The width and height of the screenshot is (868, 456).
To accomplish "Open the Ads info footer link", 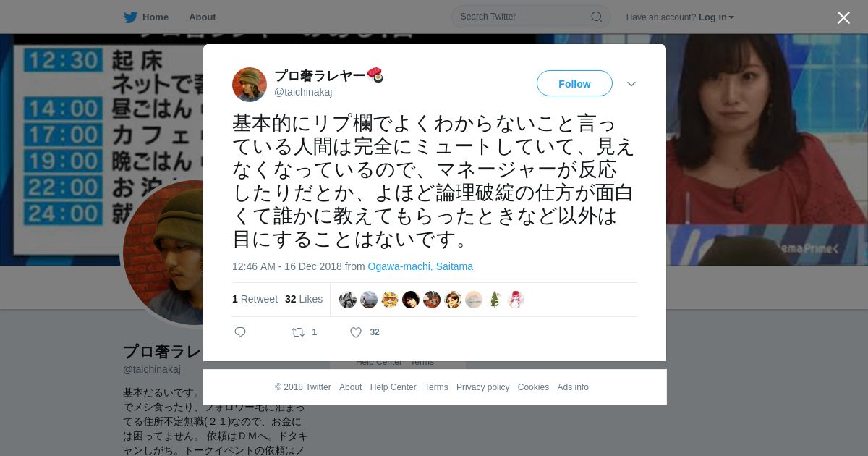I will click(x=573, y=387).
